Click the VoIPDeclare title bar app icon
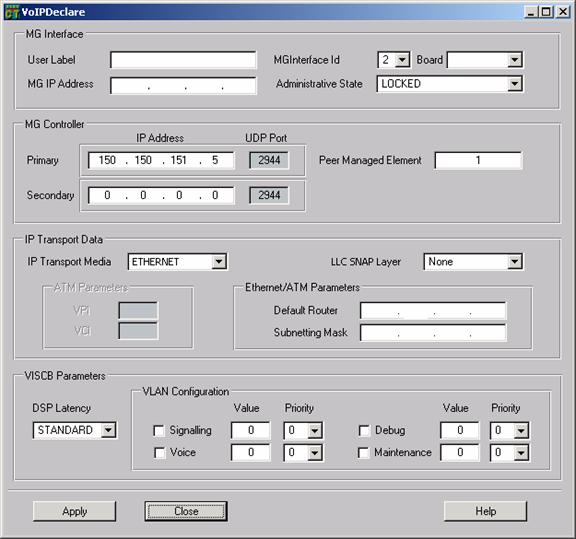 click(11, 12)
